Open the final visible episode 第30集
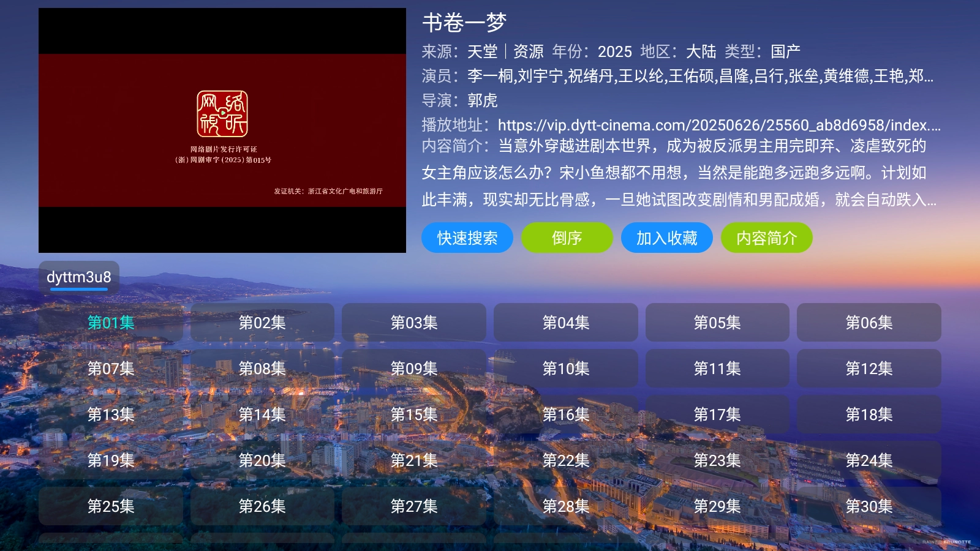Viewport: 980px width, 551px height. tap(869, 506)
